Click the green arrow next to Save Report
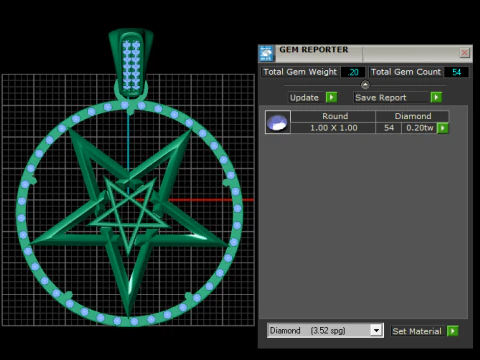This screenshot has height=360, width=480. pyautogui.click(x=436, y=97)
